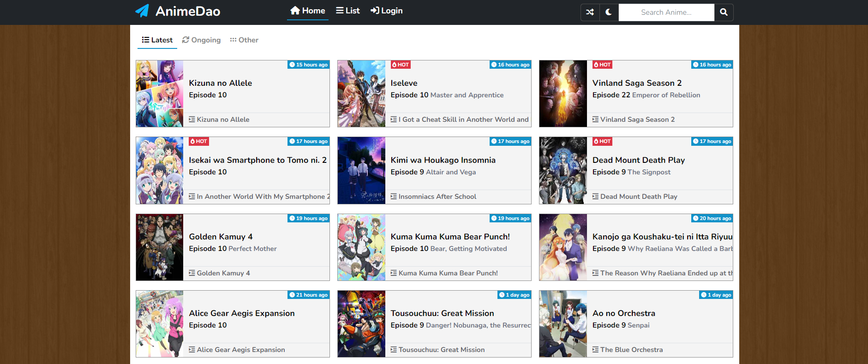Open Iseleve Episode 10 title link
868x364 pixels.
pyautogui.click(x=404, y=83)
